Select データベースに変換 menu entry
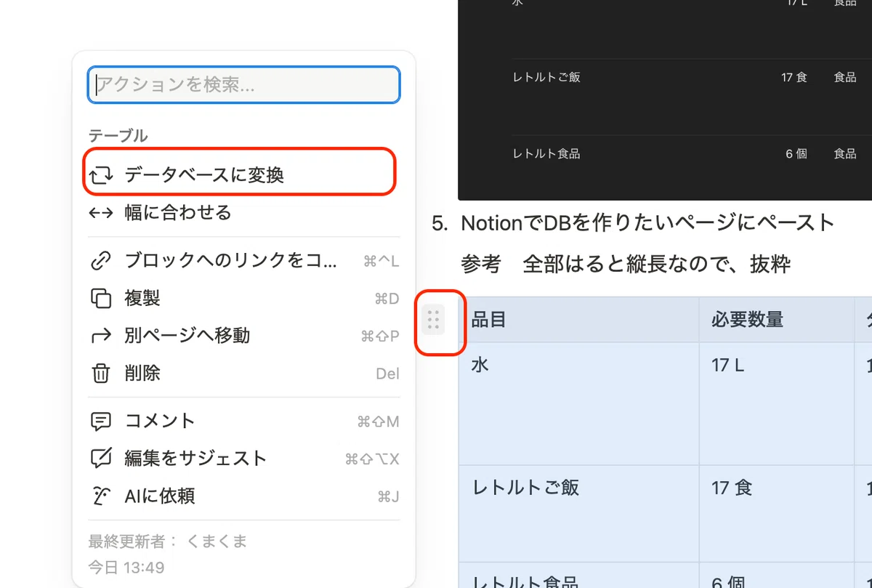Viewport: 872px width, 588px height. tap(243, 174)
